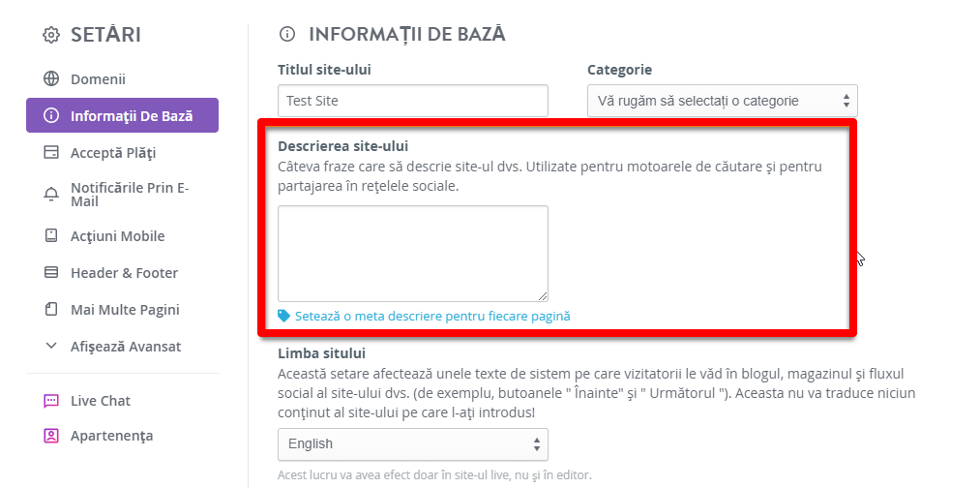Open Setează o meta descriere link
Screen dimensions: 980x488
(x=432, y=316)
